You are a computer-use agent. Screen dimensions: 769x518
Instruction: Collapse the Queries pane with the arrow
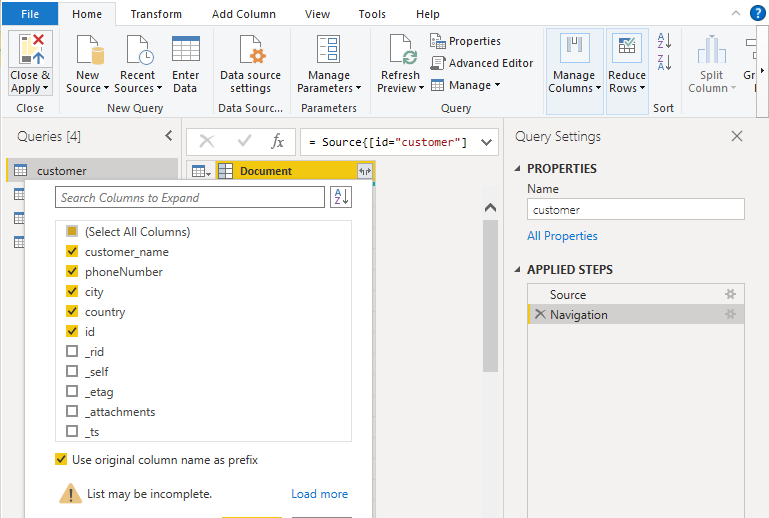point(169,136)
